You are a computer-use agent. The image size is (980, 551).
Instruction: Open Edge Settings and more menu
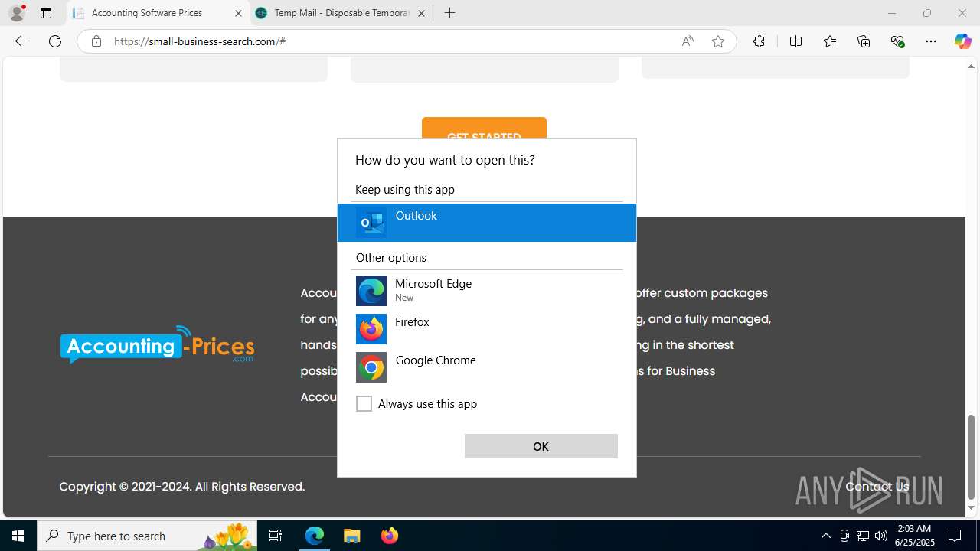tap(931, 41)
